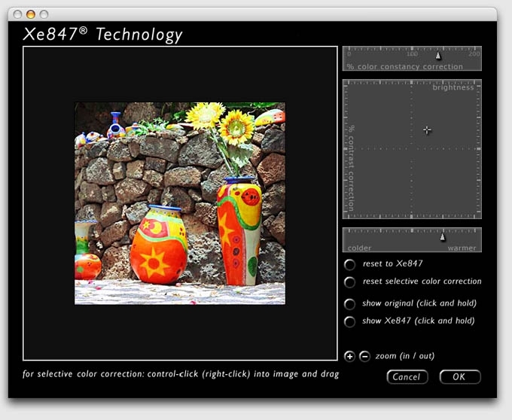Click the 'brightness' label in correction pad

[x=453, y=87]
